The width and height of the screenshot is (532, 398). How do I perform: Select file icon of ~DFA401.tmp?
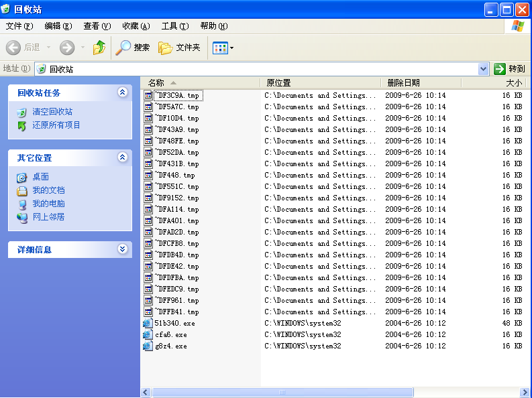pyautogui.click(x=148, y=221)
